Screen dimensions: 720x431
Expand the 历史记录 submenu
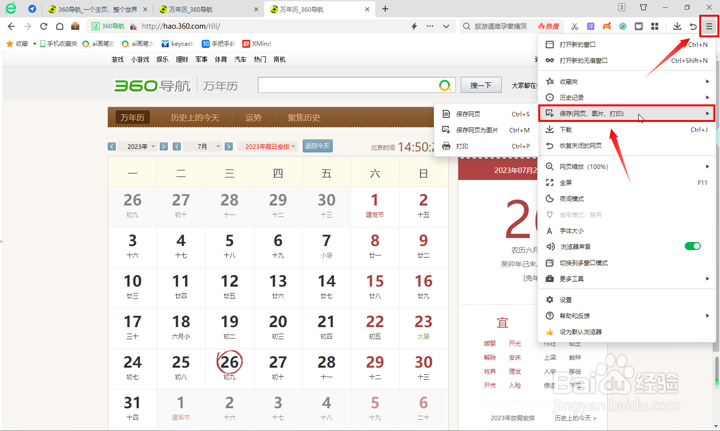626,98
